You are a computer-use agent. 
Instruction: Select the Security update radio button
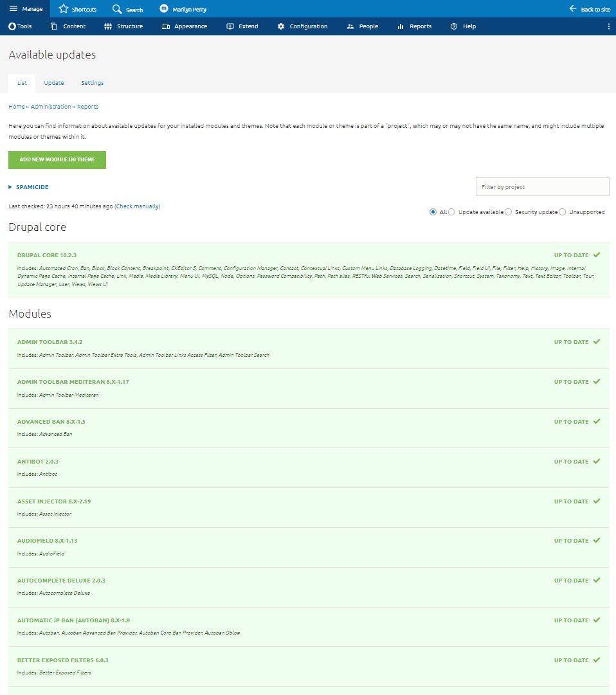509,212
